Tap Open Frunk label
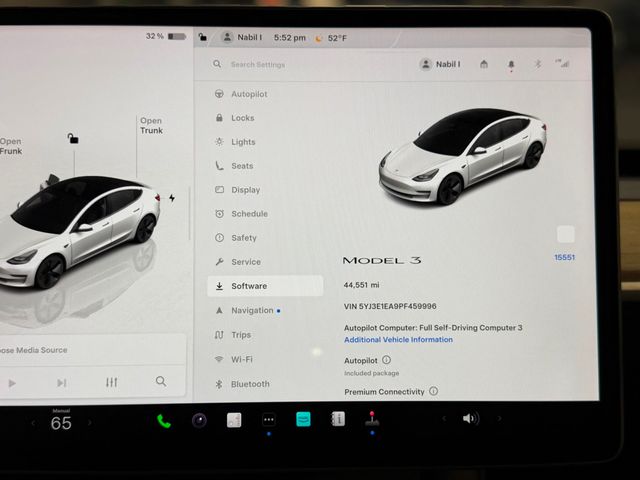Image resolution: width=640 pixels, height=480 pixels. coord(11,146)
